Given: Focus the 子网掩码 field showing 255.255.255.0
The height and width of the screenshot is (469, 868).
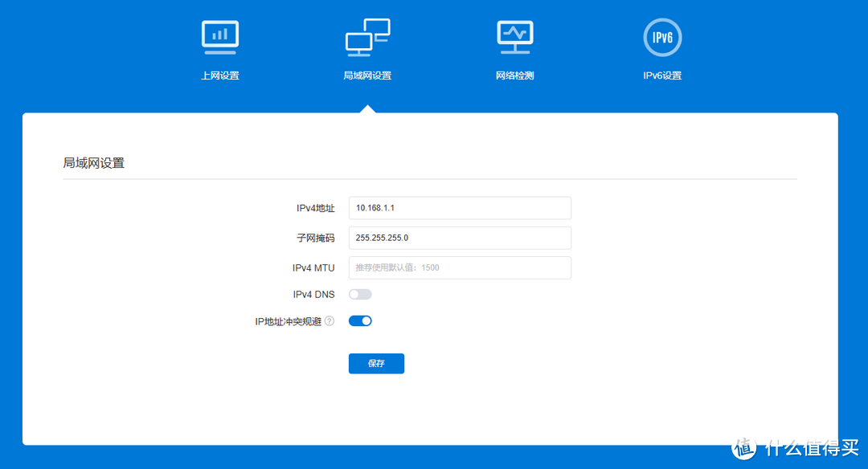Looking at the screenshot, I should 460,238.
